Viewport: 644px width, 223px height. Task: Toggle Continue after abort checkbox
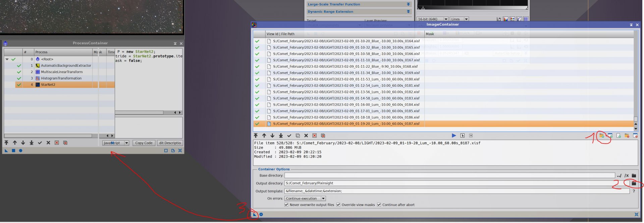click(x=379, y=205)
